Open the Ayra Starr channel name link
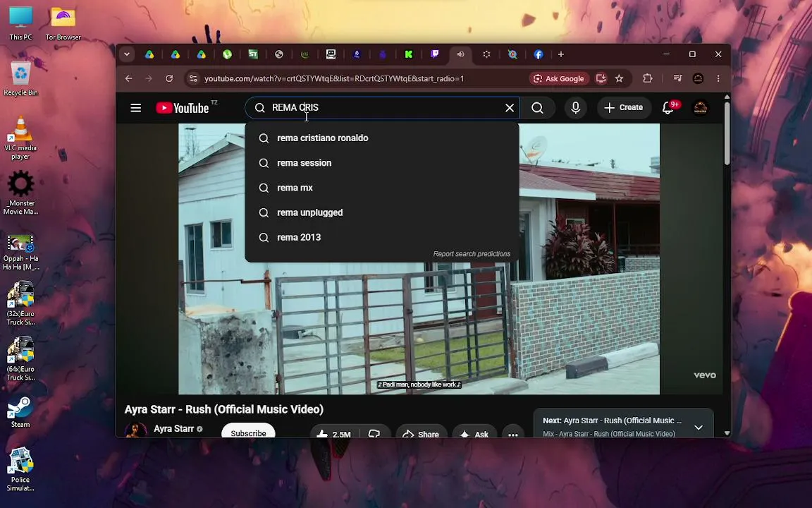 [173, 429]
